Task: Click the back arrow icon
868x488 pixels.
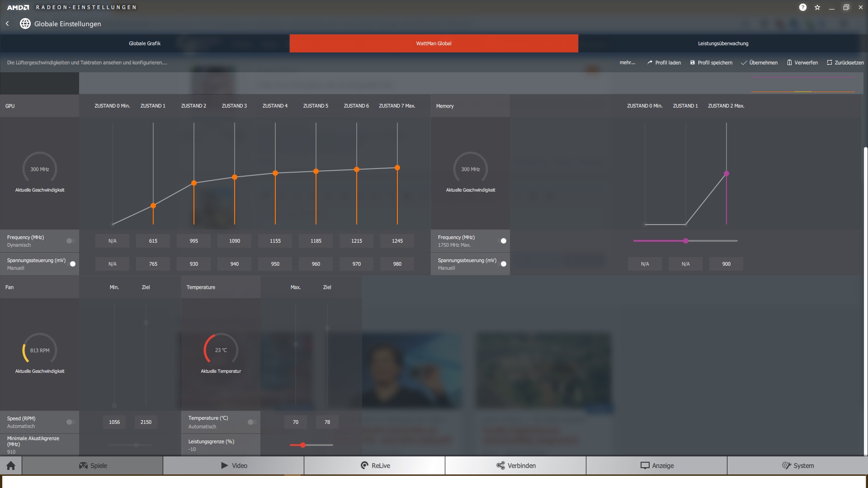Action: (x=7, y=23)
